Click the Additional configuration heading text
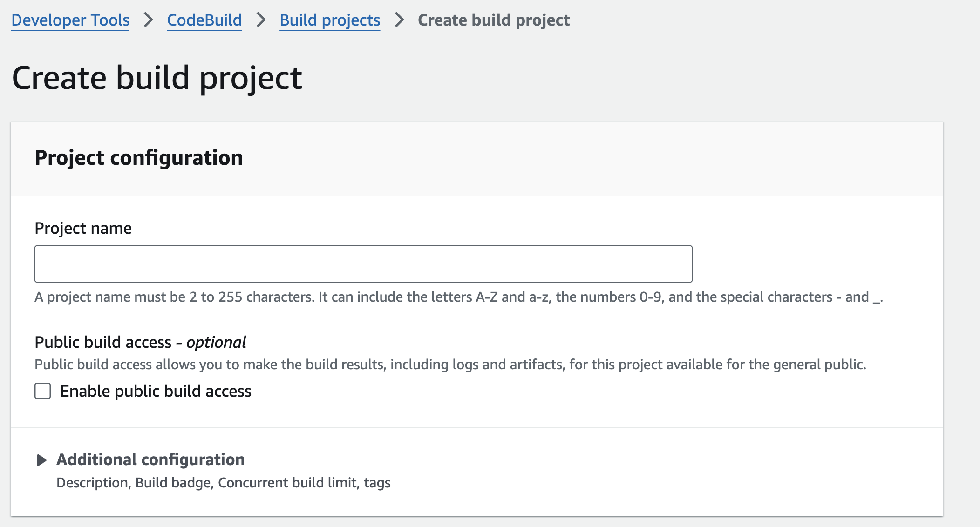This screenshot has width=980, height=527. (x=150, y=459)
